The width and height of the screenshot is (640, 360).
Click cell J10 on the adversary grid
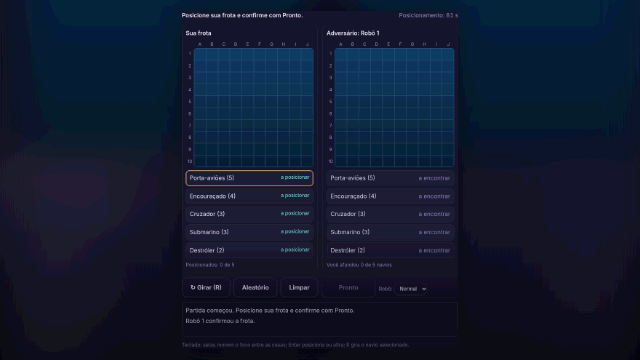click(x=448, y=161)
